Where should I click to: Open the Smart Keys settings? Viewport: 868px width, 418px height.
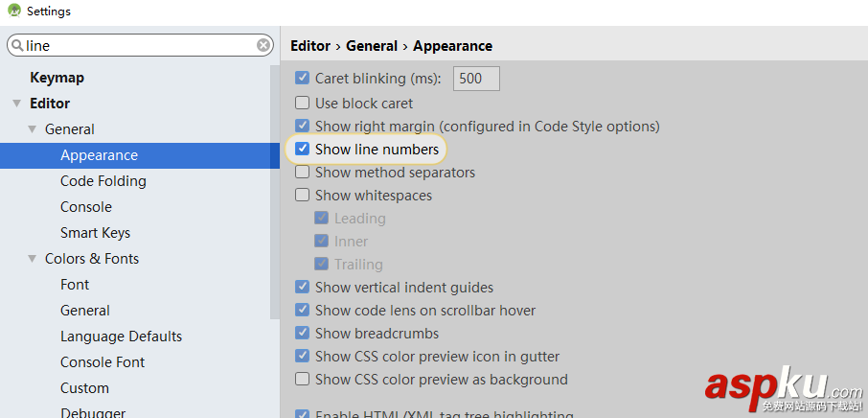tap(95, 233)
